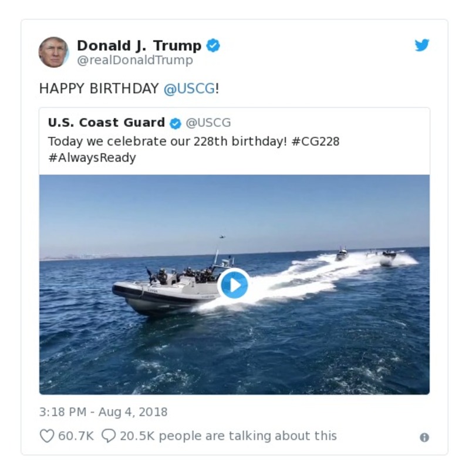Click the verified badge next to Donald J. Trump

(x=213, y=43)
